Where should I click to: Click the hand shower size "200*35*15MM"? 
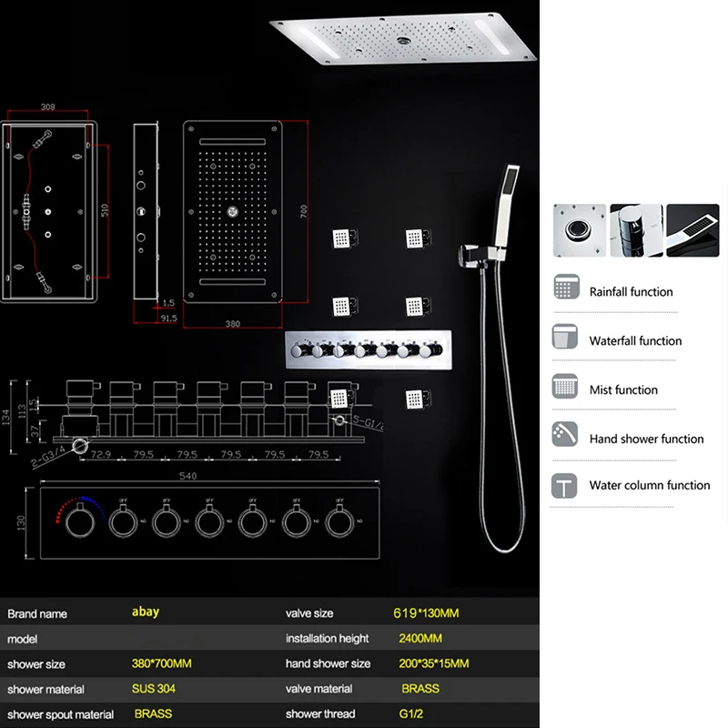(x=434, y=663)
